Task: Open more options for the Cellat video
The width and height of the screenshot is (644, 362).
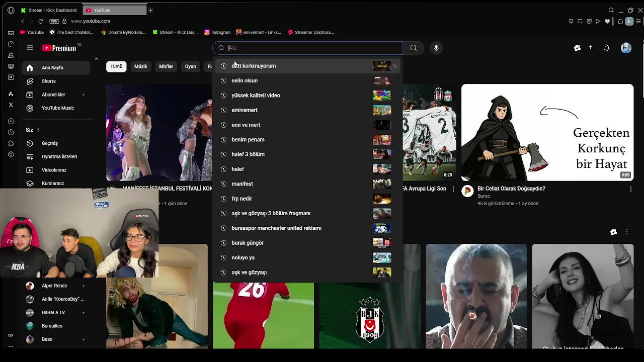Action: pos(631,189)
